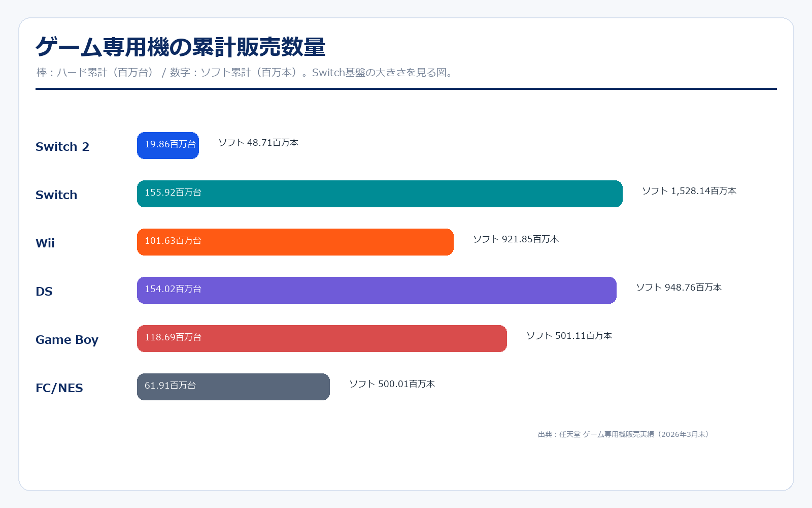This screenshot has width=812, height=508.
Task: Click the teal Switch bar 155.92百万台
Action: click(x=380, y=194)
